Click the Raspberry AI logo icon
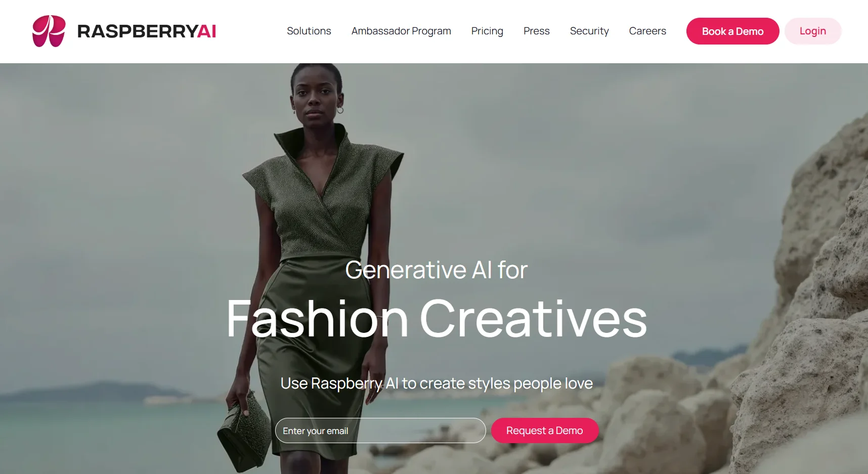868x474 pixels. pos(49,31)
